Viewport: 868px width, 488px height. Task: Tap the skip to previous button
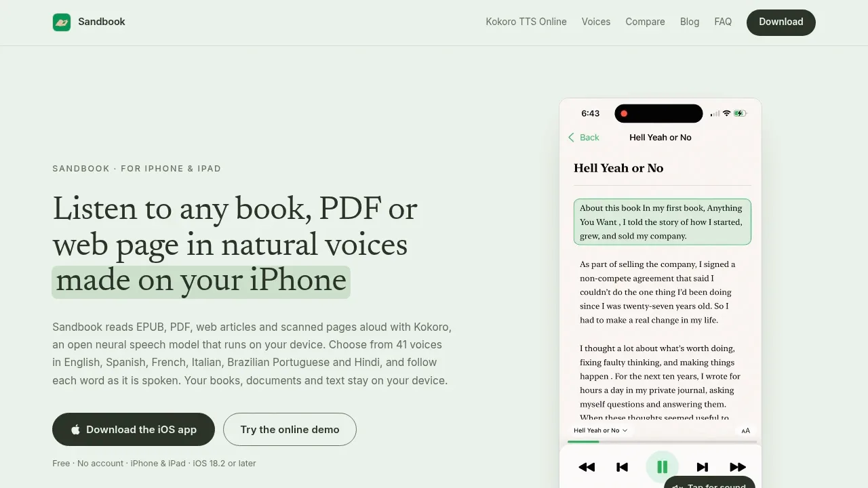click(x=622, y=467)
